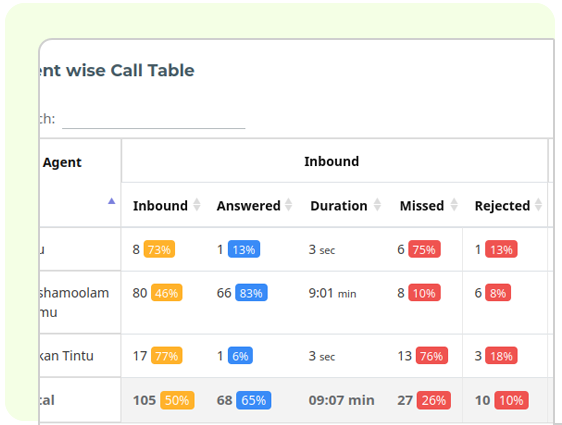The image size is (562, 425).
Task: Click the 75% missed badge
Action: point(424,249)
